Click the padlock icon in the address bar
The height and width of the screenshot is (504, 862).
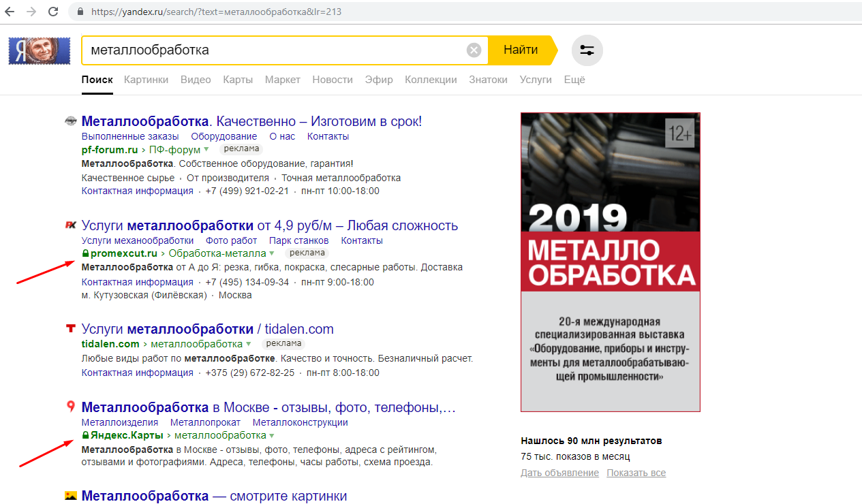(80, 12)
